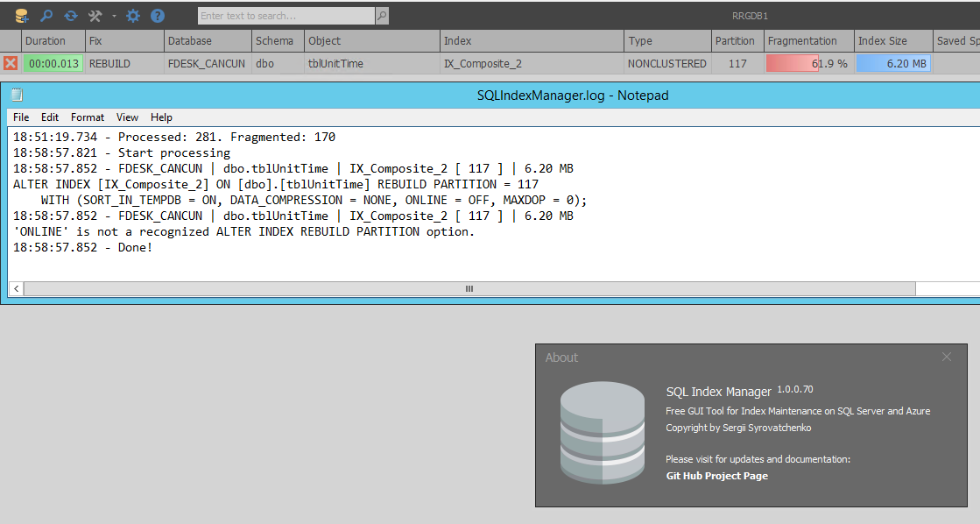Screen dimensions: 980x524
Task: Refresh the index list
Action: [71, 15]
